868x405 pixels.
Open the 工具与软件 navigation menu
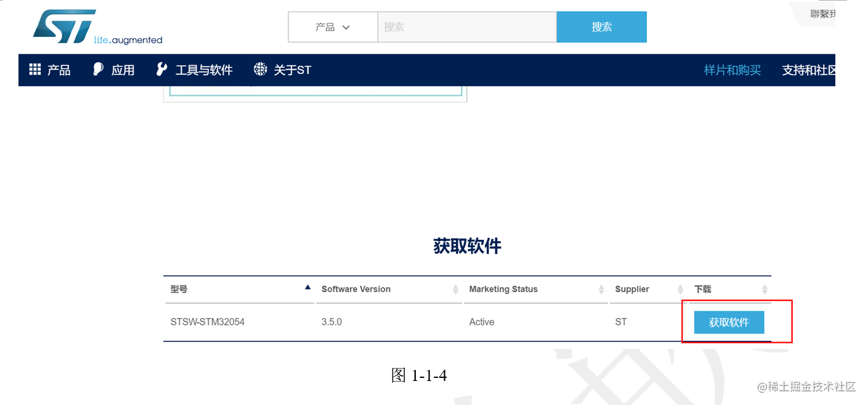(194, 70)
